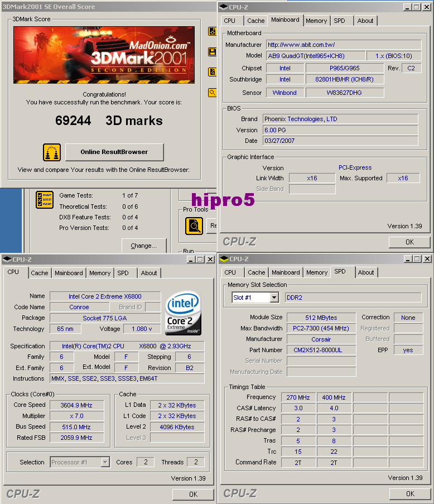Click the Rated FSB 2059.9 MHz value
This screenshot has height=504, width=434.
(76, 438)
